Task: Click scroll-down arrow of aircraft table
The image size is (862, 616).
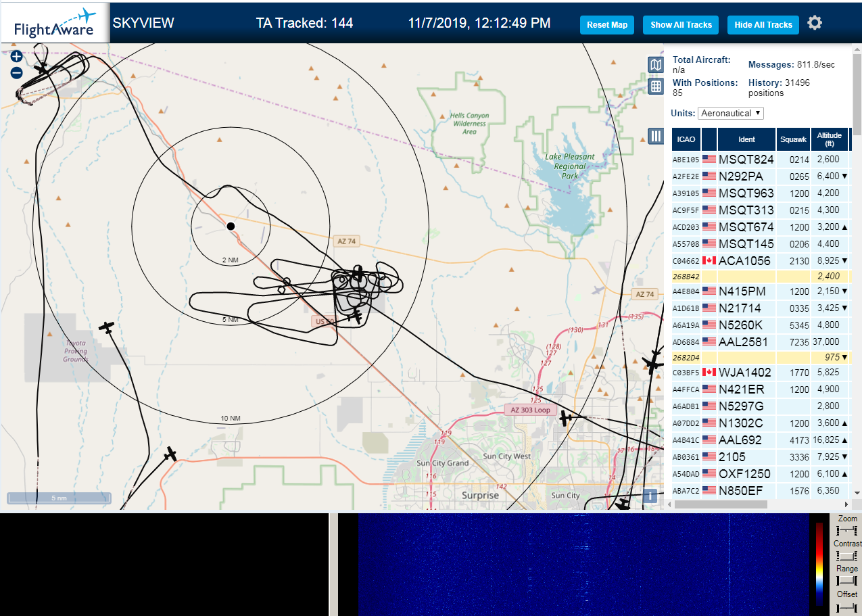Action: (857, 493)
